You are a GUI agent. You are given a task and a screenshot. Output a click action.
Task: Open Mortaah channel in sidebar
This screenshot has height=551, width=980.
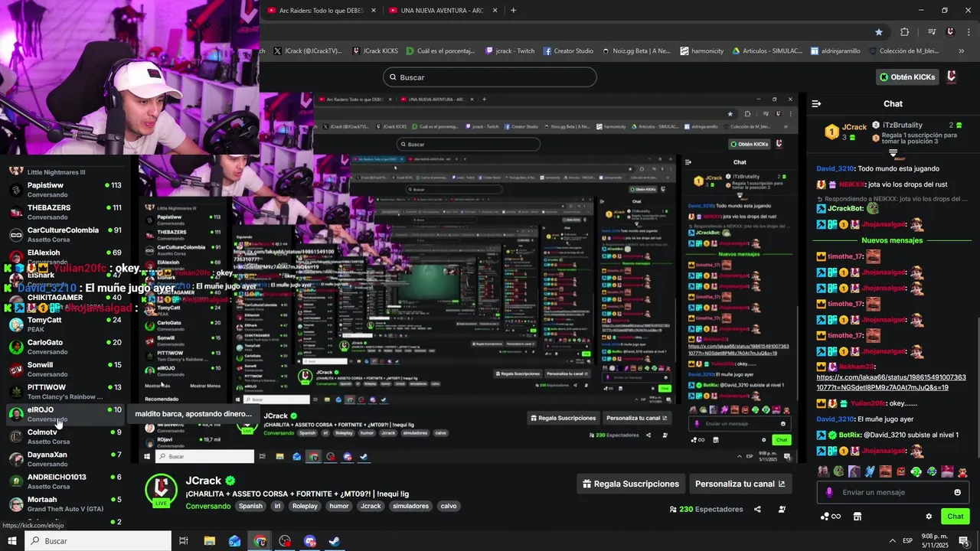pyautogui.click(x=64, y=504)
